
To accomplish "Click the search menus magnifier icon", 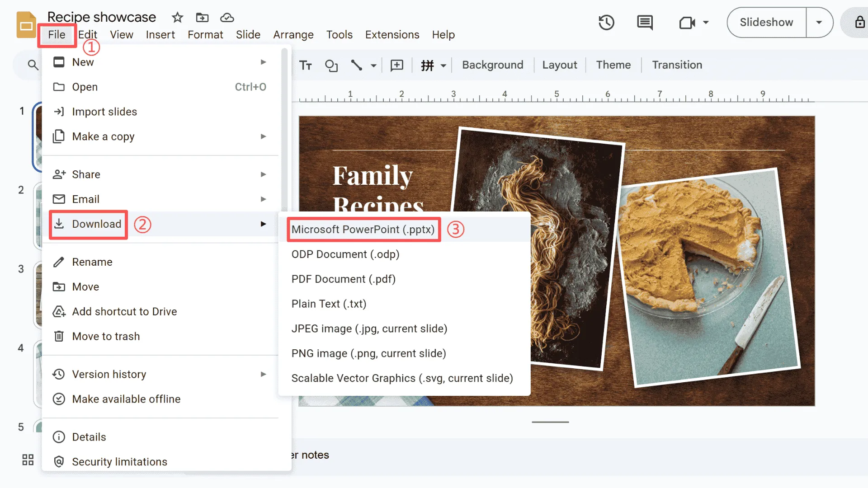I will (x=33, y=65).
